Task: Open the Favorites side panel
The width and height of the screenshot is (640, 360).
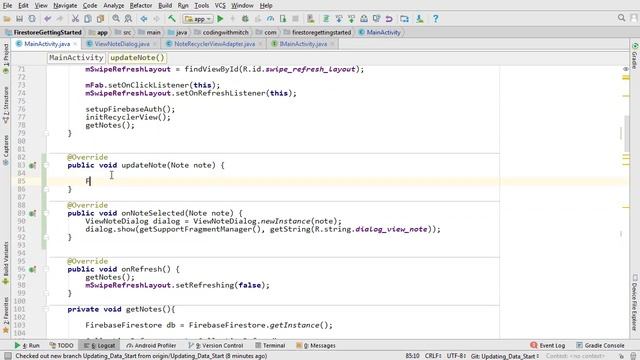Action: 5,315
